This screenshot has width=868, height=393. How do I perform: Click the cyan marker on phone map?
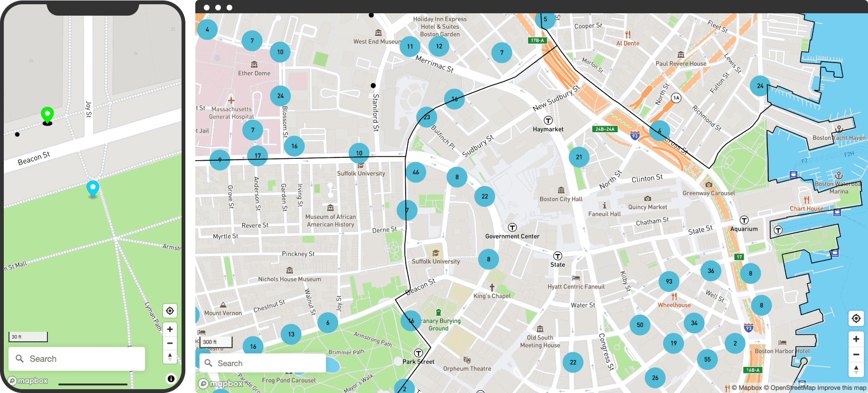[93, 188]
